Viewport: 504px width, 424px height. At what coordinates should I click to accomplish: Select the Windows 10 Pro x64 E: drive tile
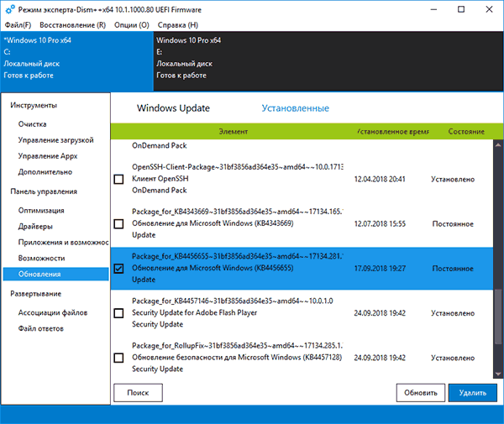328,61
